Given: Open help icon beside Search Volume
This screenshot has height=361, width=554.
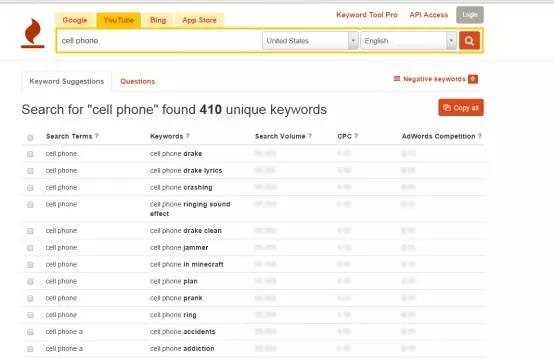Looking at the screenshot, I should click(310, 136).
